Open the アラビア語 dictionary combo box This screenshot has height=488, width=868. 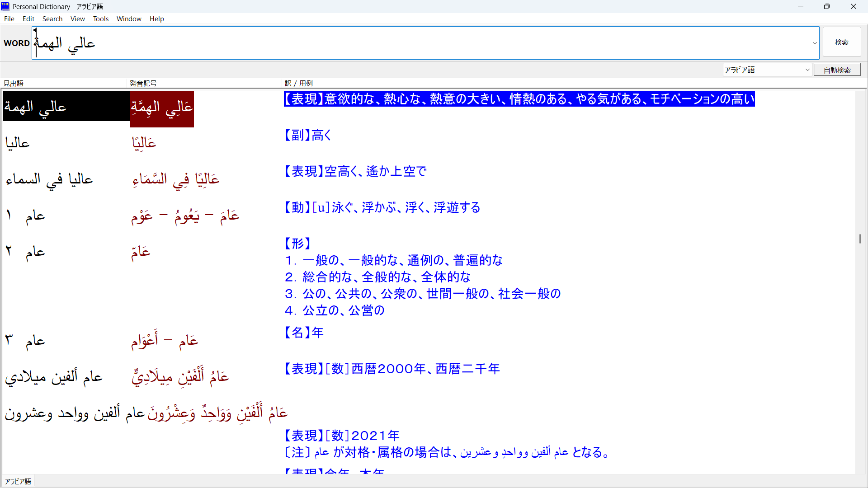pos(767,70)
